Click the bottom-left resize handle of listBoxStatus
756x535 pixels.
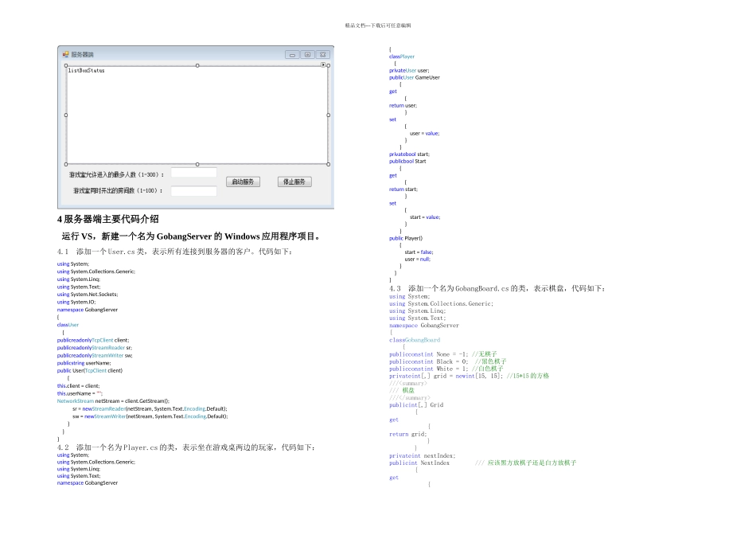tap(66, 164)
